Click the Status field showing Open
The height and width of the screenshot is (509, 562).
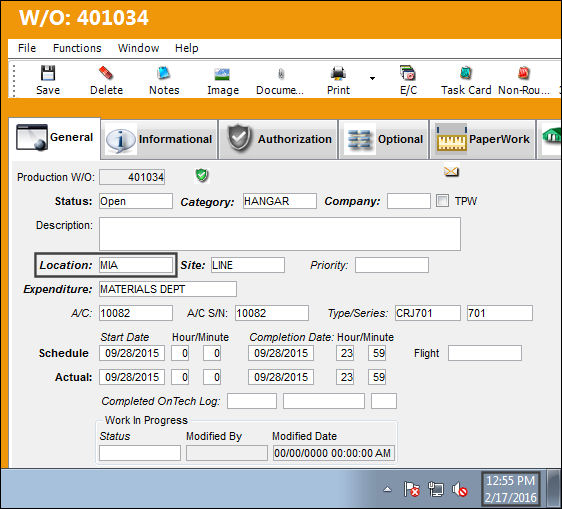pos(136,201)
